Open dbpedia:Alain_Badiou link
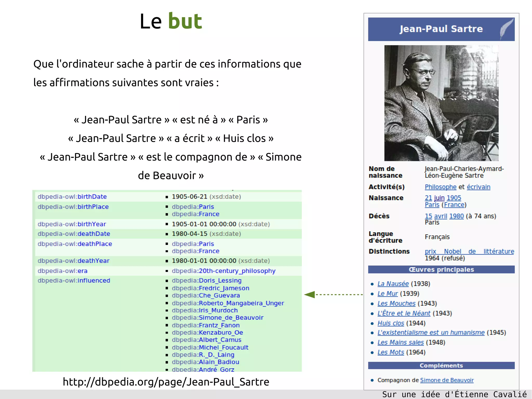 pyautogui.click(x=205, y=362)
